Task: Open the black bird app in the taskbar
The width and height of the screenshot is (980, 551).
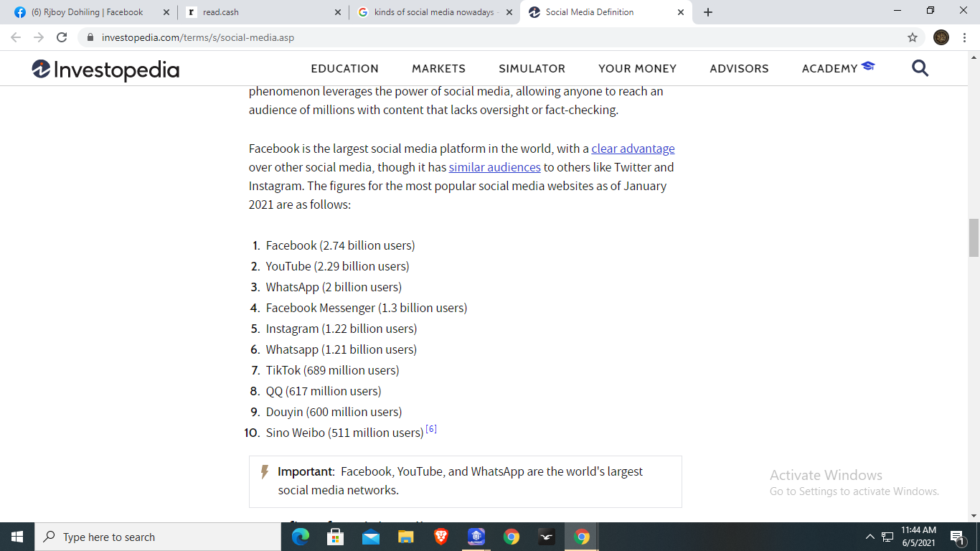Action: point(547,537)
